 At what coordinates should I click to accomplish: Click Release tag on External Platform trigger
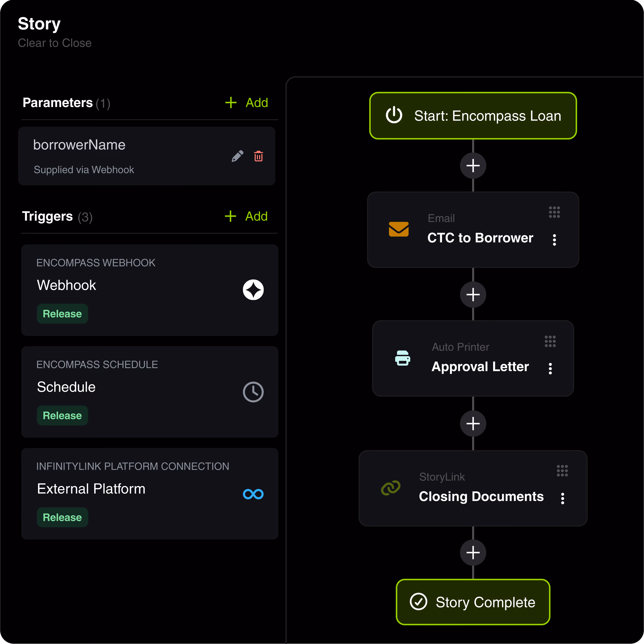(x=62, y=517)
